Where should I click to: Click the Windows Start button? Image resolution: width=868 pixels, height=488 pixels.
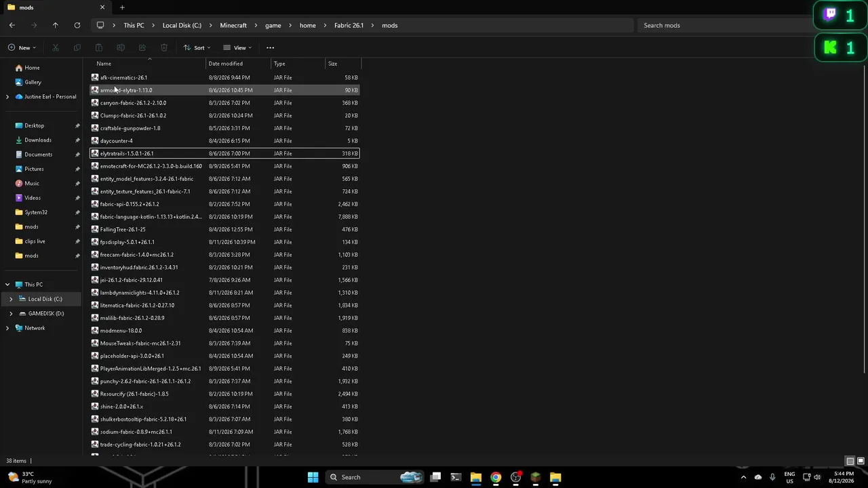pyautogui.click(x=313, y=477)
